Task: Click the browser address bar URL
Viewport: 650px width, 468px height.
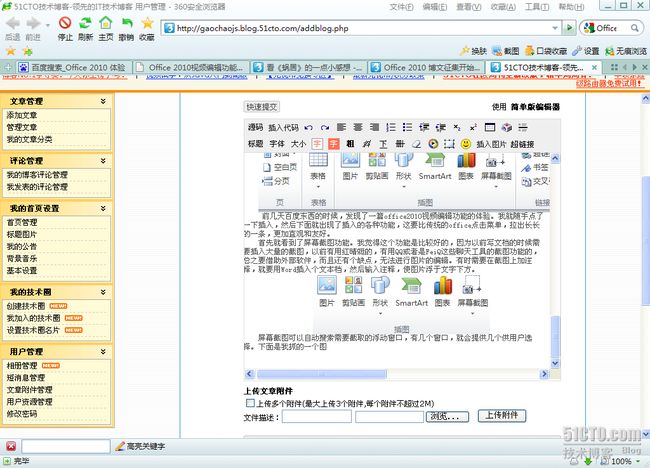Action: 263,28
